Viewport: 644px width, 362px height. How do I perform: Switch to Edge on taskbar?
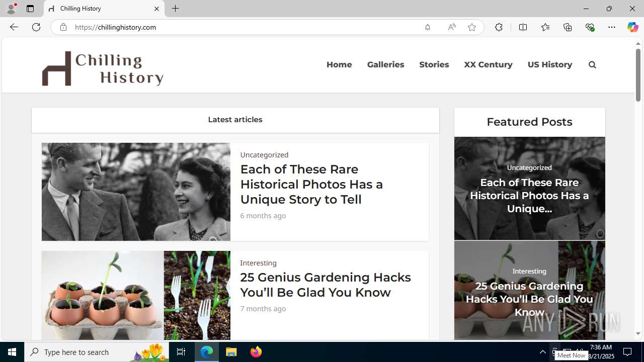click(x=207, y=352)
